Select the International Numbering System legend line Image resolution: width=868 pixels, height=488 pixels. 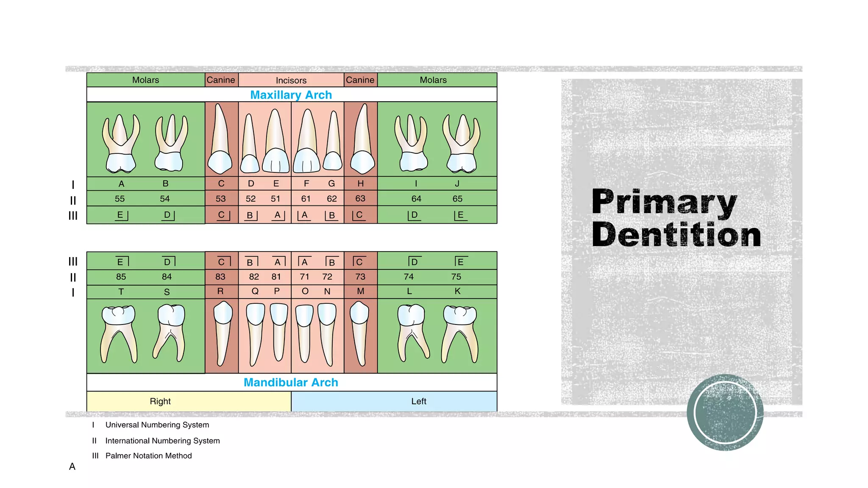[x=156, y=441]
